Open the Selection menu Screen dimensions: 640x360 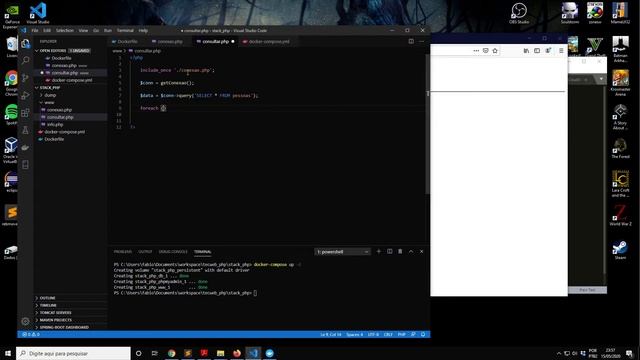click(64, 31)
